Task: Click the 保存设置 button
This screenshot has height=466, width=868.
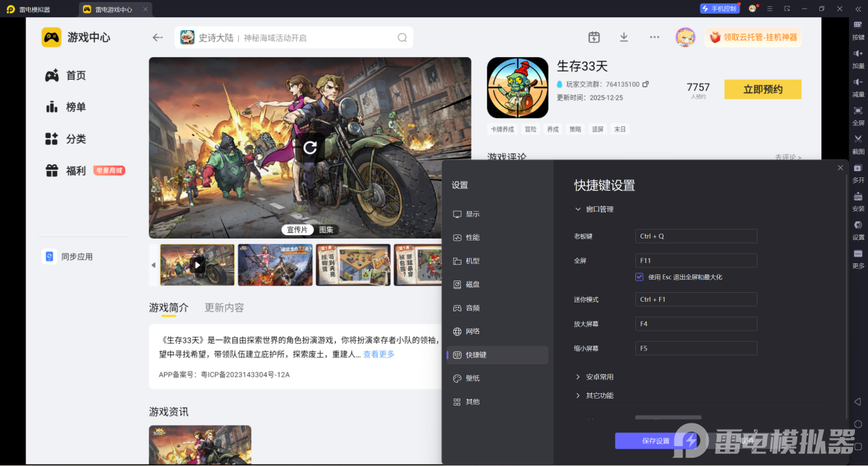Action: point(656,441)
